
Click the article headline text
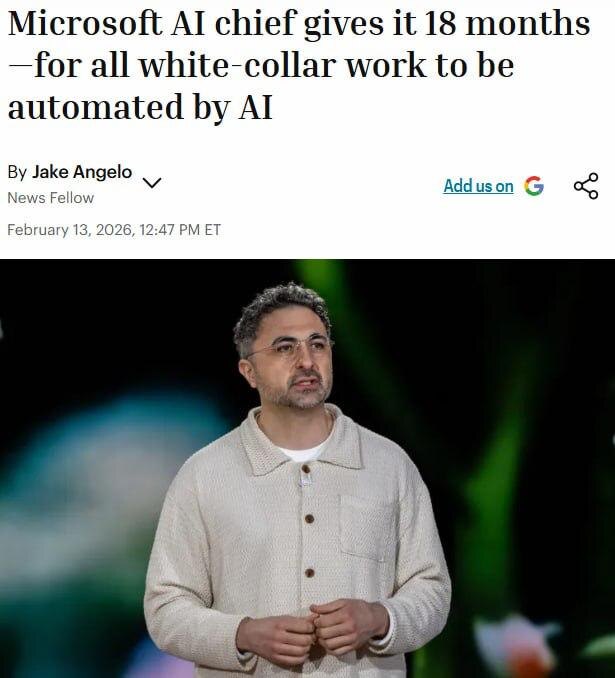click(x=298, y=65)
